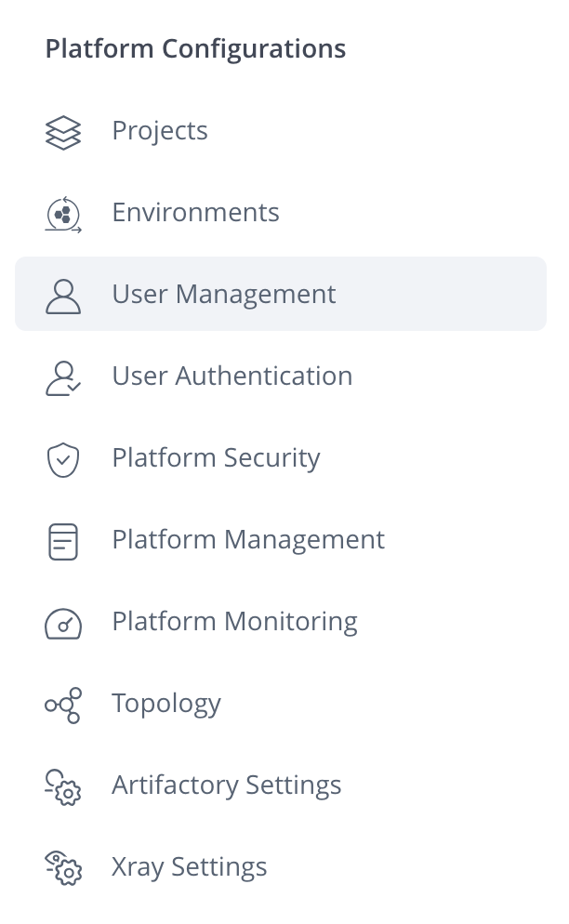Open the Projects section
Viewport: 569px width, 924px height.
(160, 131)
